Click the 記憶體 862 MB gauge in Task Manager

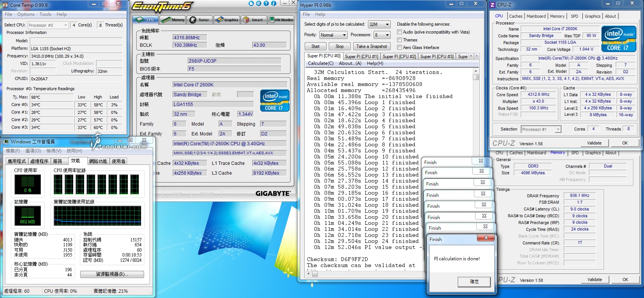point(28,215)
